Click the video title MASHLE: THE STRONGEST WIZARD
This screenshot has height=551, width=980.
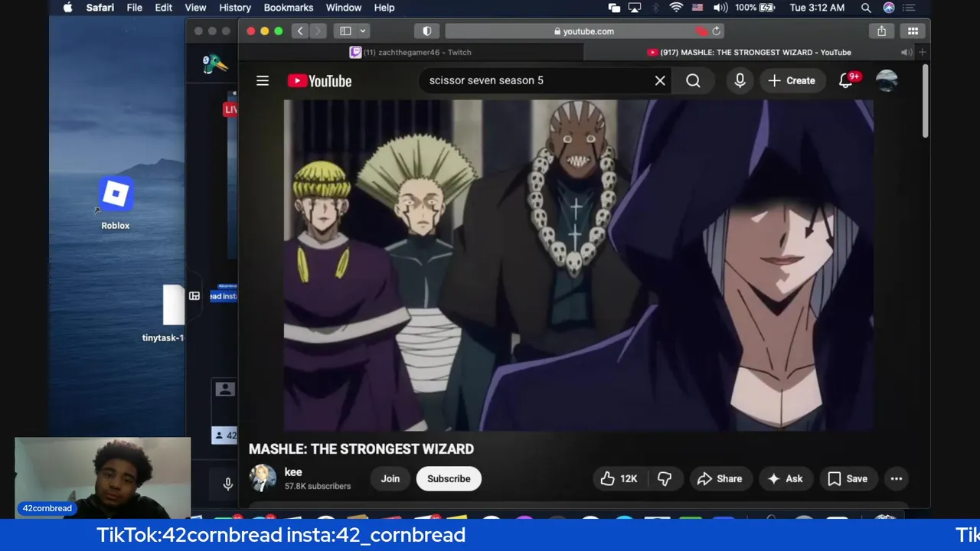(x=361, y=449)
